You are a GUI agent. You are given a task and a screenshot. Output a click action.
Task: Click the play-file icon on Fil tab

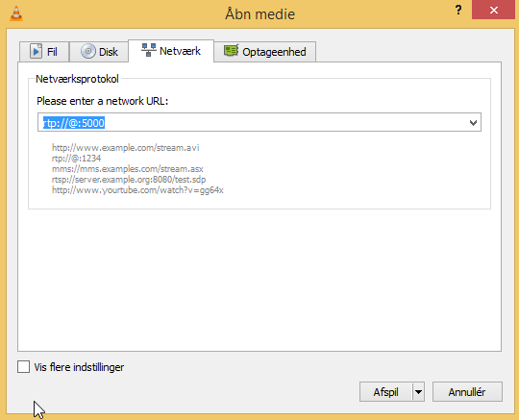[x=36, y=51]
